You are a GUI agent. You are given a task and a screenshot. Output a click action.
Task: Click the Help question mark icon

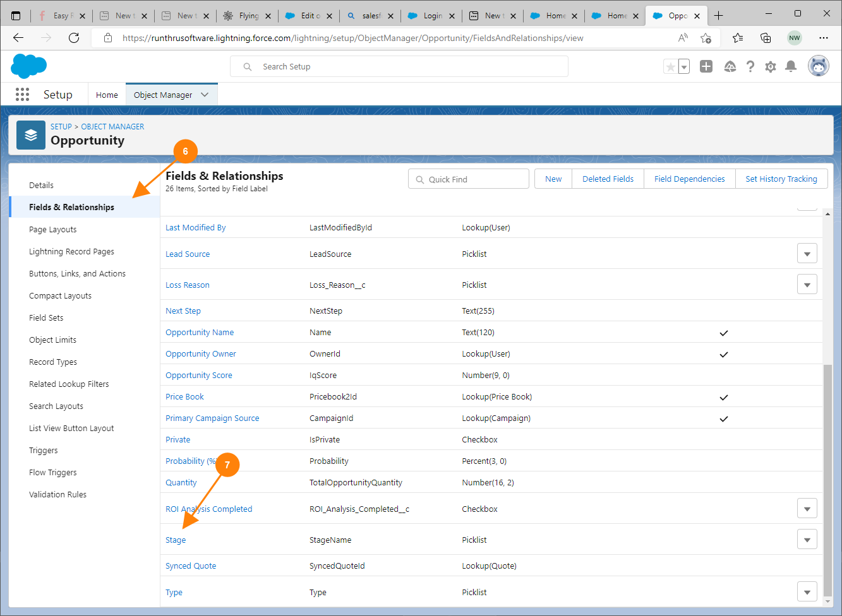(750, 66)
